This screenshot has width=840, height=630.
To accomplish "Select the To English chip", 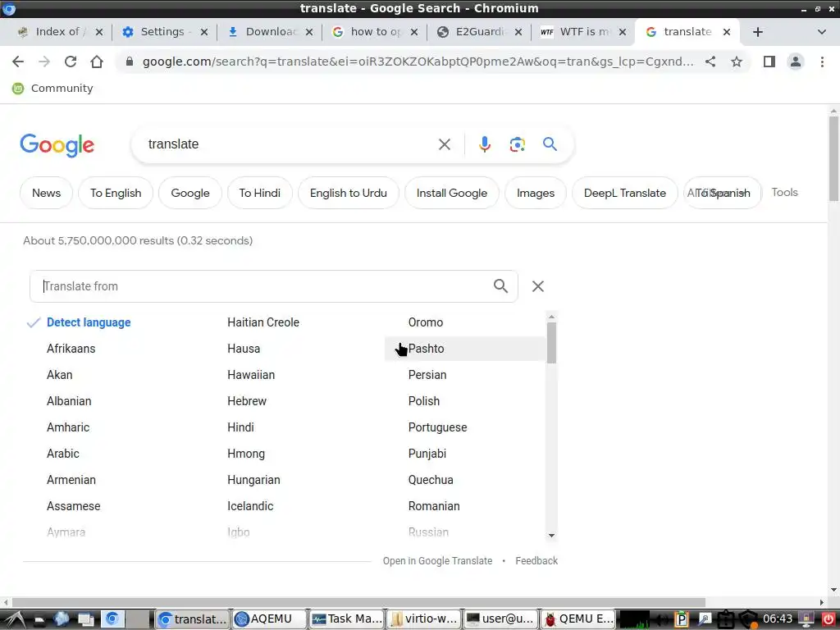I will [x=116, y=193].
